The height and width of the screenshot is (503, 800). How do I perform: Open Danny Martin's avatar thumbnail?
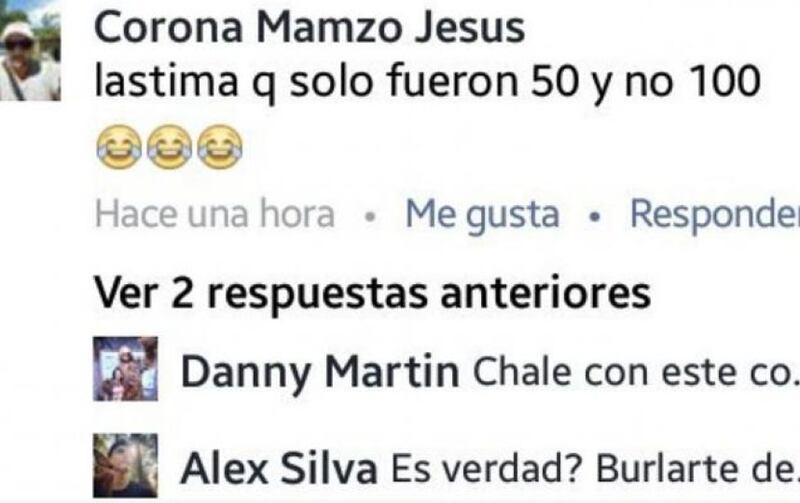click(x=126, y=368)
